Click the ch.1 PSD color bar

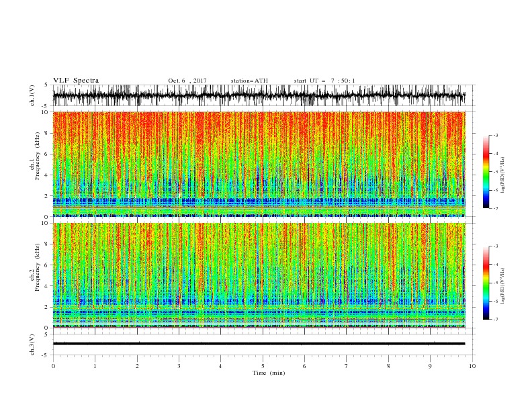(486, 172)
